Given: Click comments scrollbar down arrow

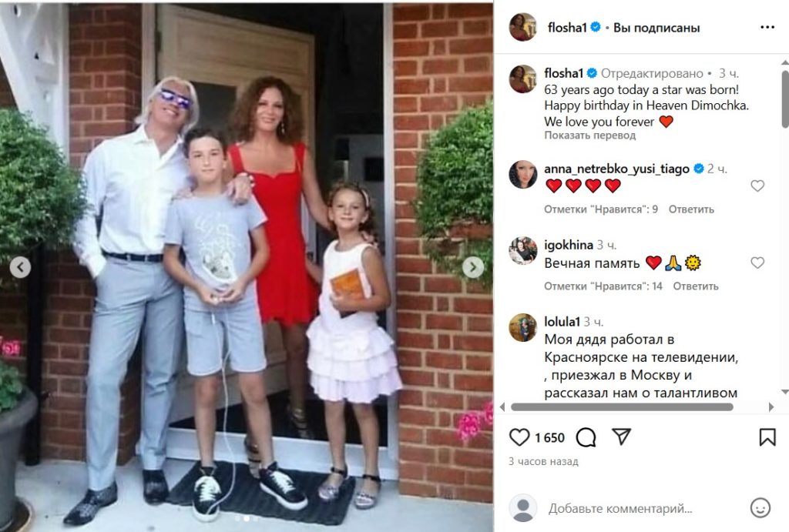Looking at the screenshot, I should pos(784,392).
